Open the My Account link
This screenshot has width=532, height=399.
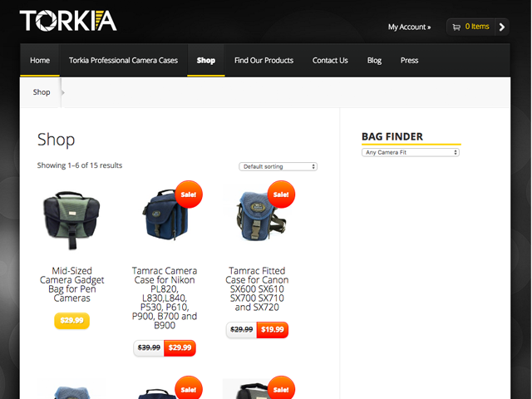pyautogui.click(x=409, y=27)
